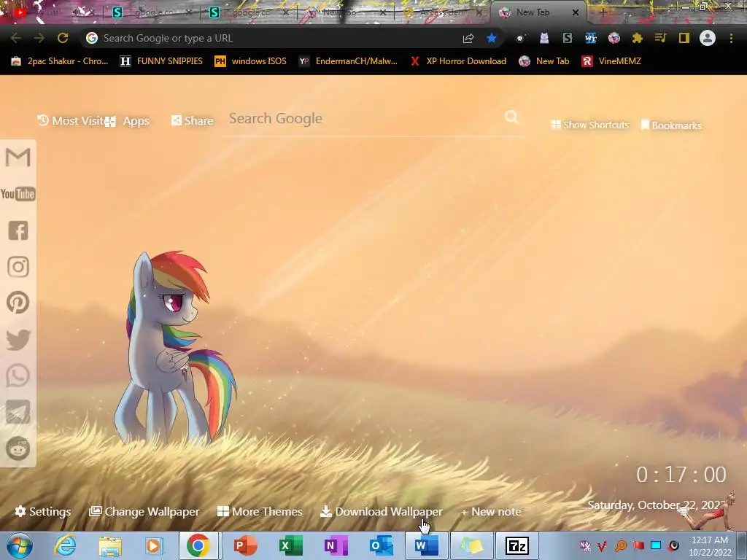Click the OneNote clipper tray icon
This screenshot has height=560, width=747.
click(x=584, y=545)
